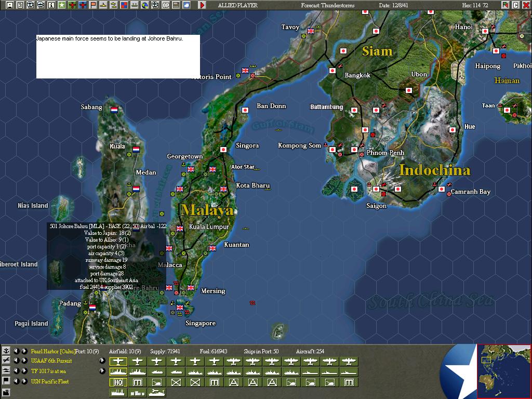Open the information "i" toolbar icon
This screenshot has width=532, height=399.
[x=52, y=5]
